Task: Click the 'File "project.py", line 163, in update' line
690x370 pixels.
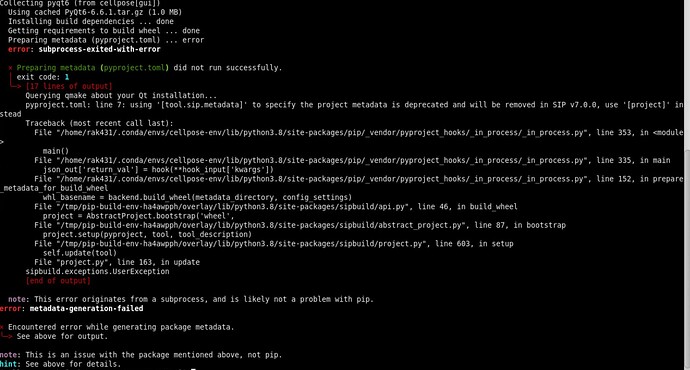Action: point(117,262)
